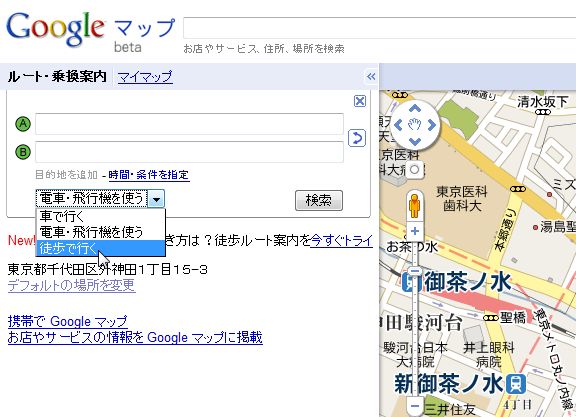Click destination B input field
Screen dimensions: 576x417
coord(189,152)
